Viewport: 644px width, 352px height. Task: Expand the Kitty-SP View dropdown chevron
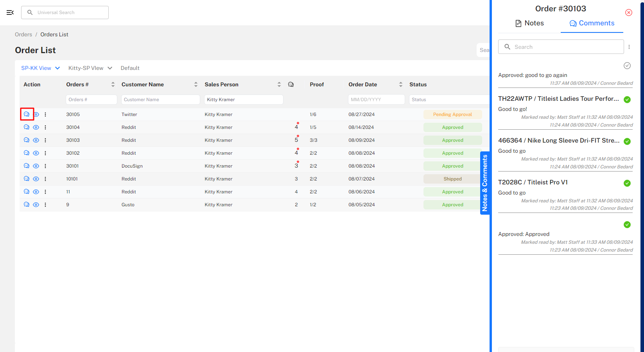tap(110, 68)
